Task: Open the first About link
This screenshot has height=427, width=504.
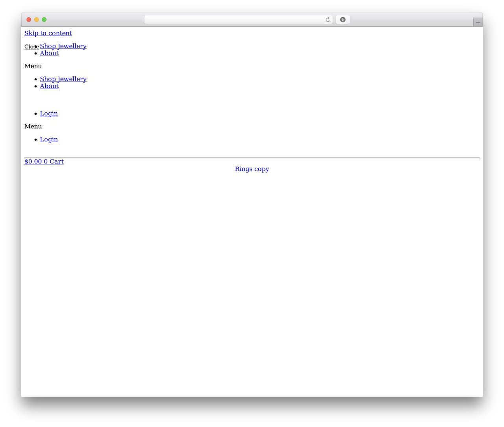Action: [49, 53]
